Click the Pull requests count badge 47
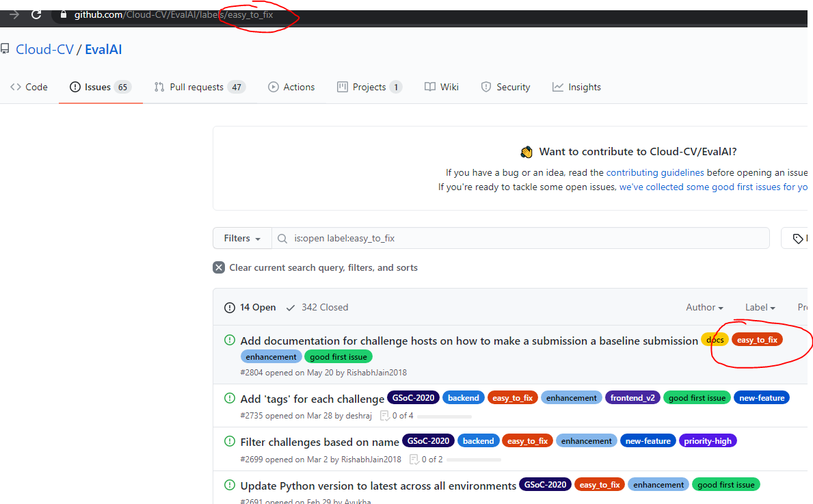The image size is (813, 504). 237,87
